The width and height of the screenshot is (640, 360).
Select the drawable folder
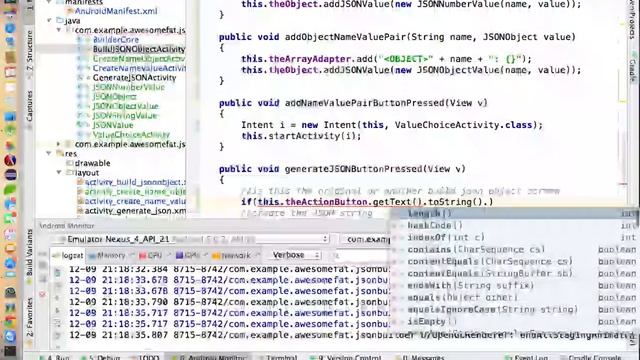pos(92,163)
